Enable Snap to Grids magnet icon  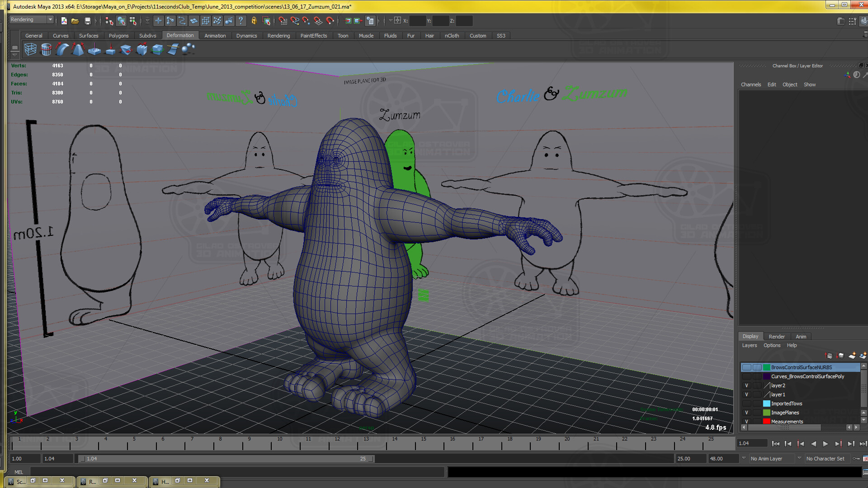pyautogui.click(x=283, y=21)
